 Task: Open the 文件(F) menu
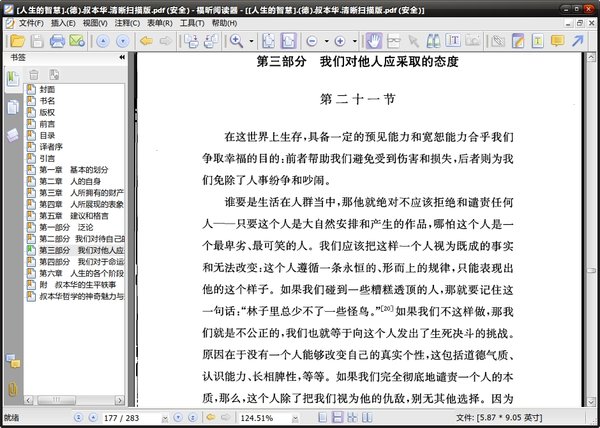click(30, 22)
